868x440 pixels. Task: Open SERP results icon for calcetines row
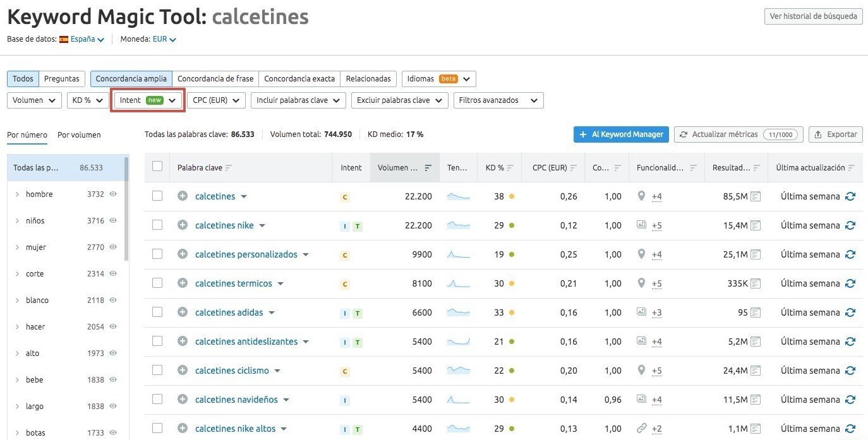click(x=755, y=196)
